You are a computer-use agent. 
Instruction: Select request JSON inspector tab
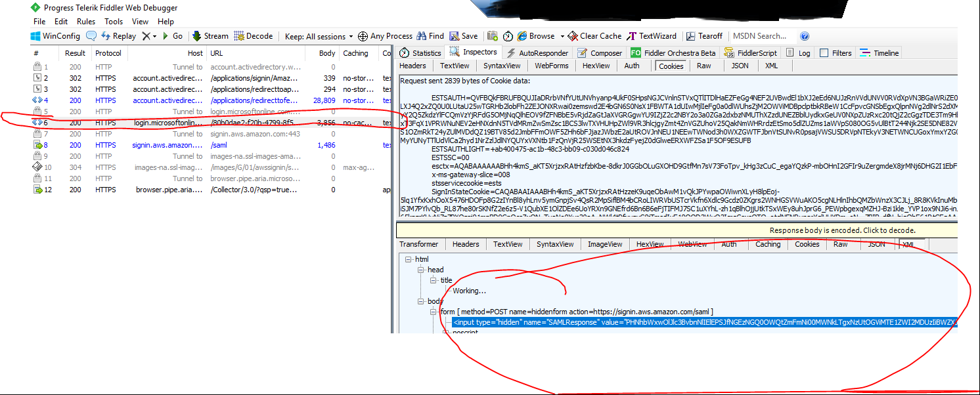pos(740,66)
